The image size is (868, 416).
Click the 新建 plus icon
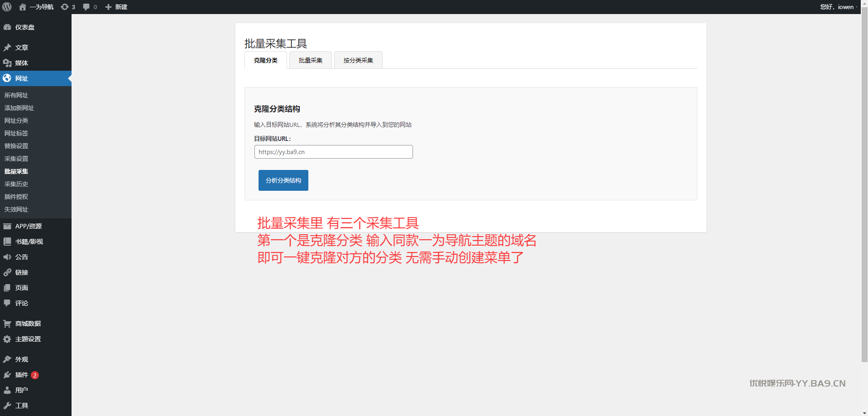(x=108, y=7)
